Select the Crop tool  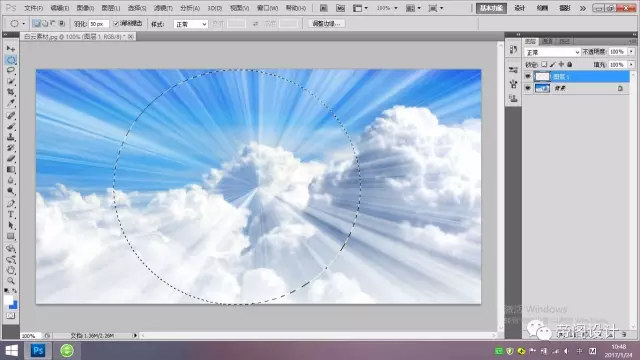(x=11, y=92)
